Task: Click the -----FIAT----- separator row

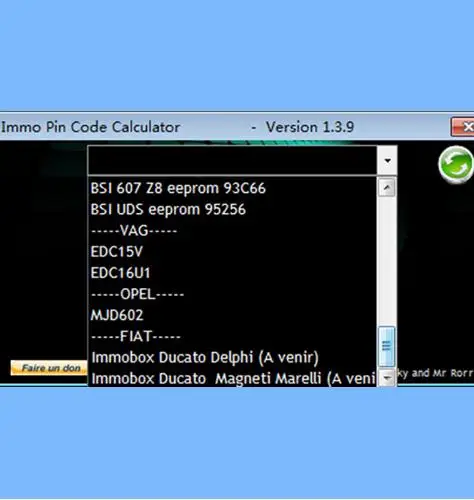Action: coord(232,336)
